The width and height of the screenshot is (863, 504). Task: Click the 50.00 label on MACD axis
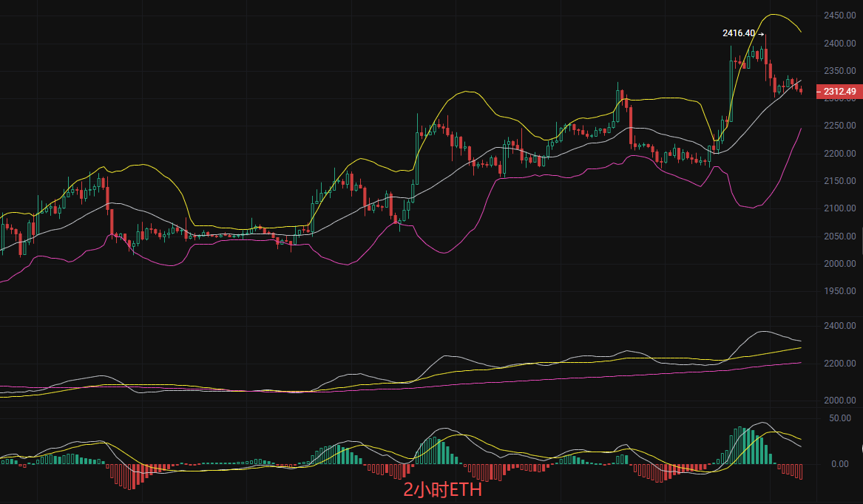(x=839, y=418)
